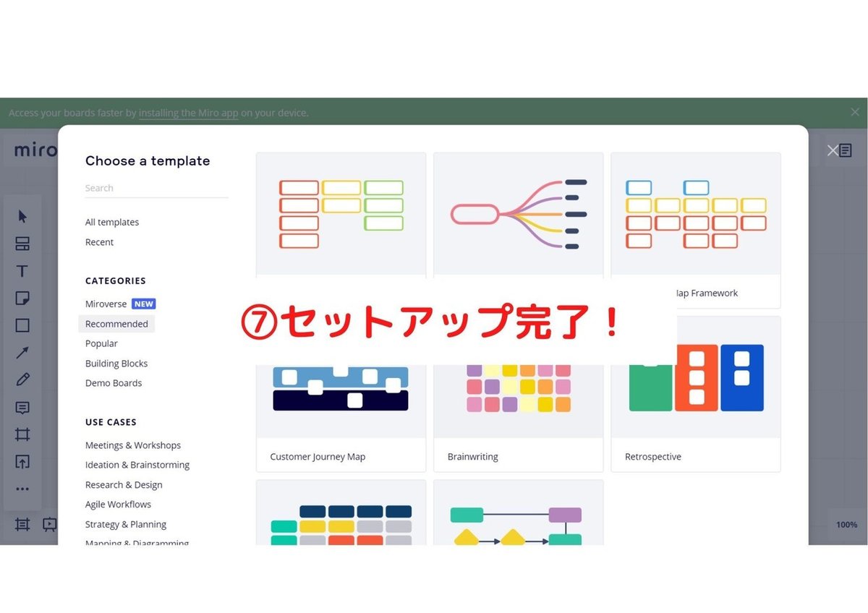Choose the mind map template thumbnail

pos(518,214)
